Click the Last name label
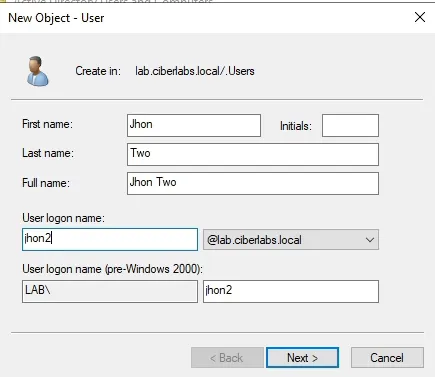Image resolution: width=435 pixels, height=377 pixels. click(x=48, y=153)
